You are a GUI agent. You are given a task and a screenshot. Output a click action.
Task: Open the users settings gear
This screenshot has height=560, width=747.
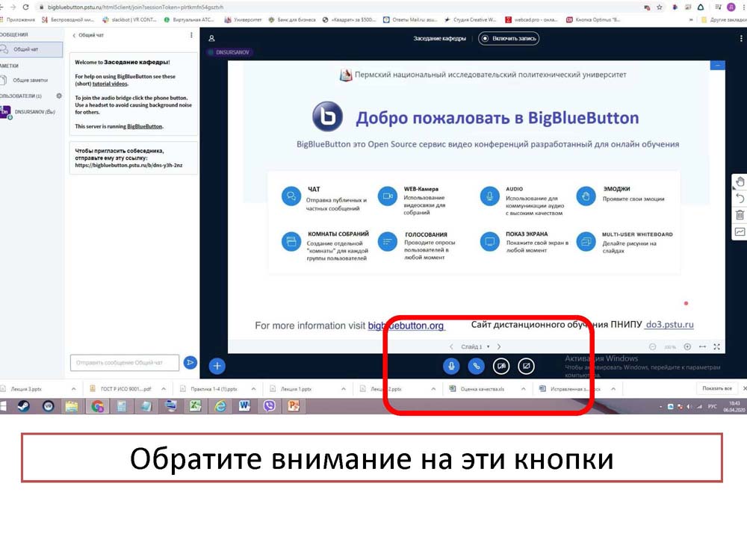pos(59,96)
